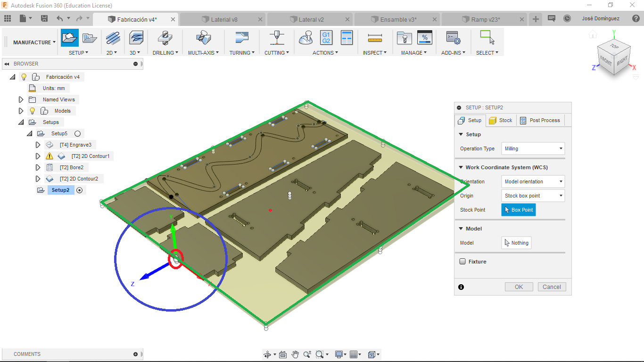The image size is (644, 362).
Task: Click the Display Settings monitor icon
Action: (339, 354)
